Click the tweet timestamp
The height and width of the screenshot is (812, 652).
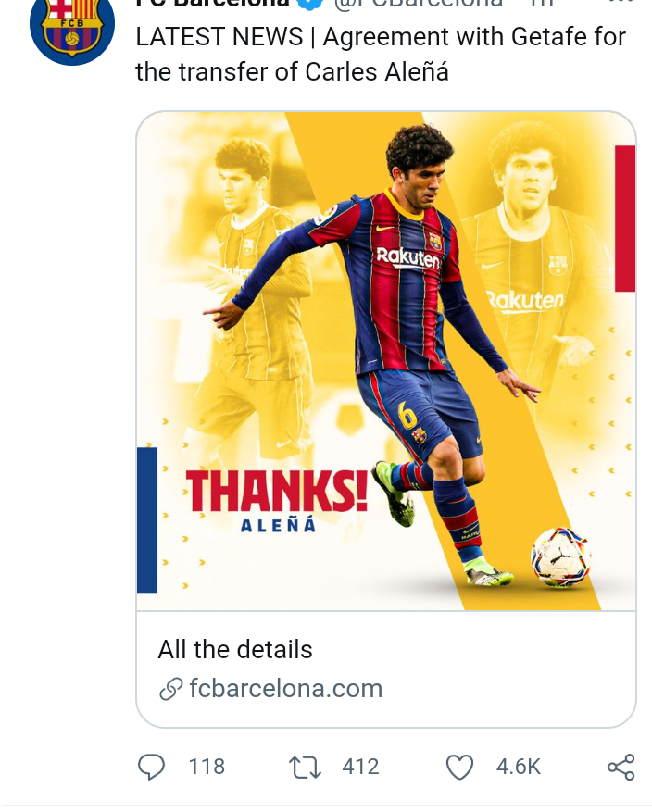(x=542, y=4)
